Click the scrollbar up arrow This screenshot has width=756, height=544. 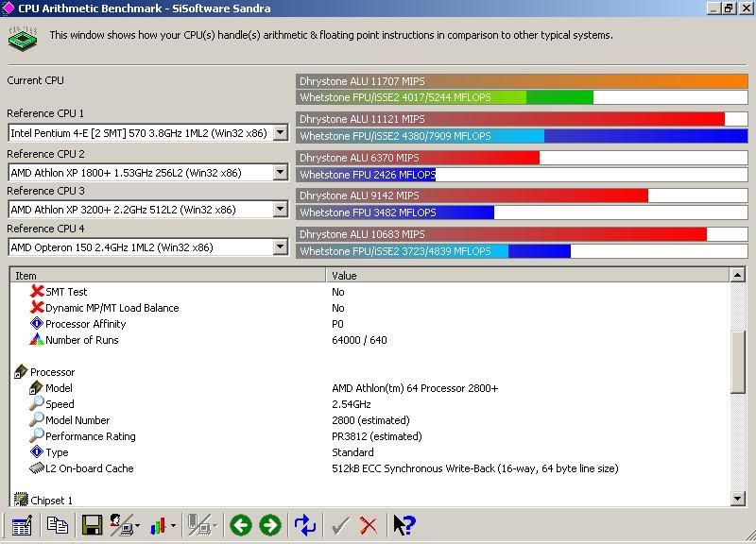[x=738, y=275]
